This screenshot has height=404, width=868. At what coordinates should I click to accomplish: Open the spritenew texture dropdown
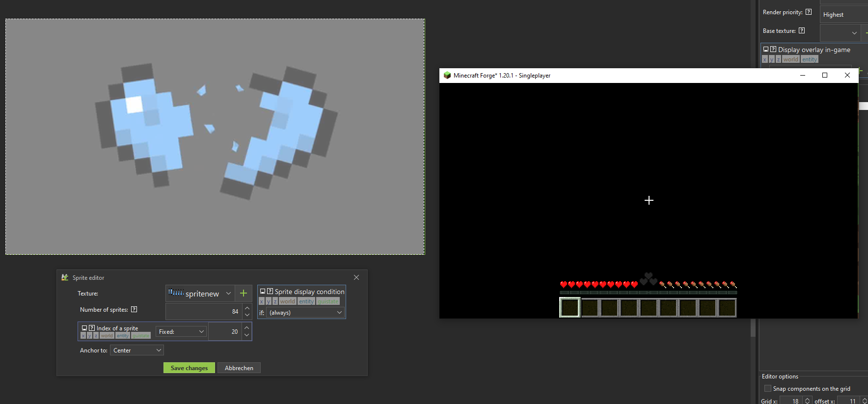point(200,293)
